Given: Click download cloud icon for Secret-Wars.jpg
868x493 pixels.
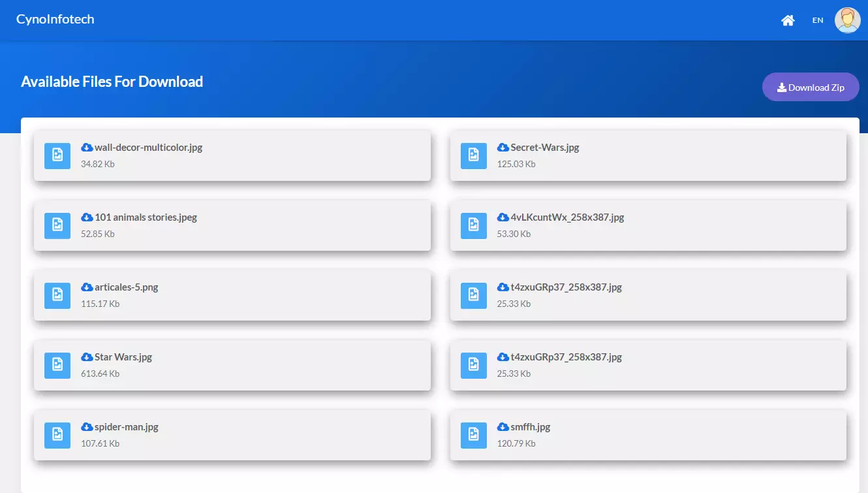Looking at the screenshot, I should [x=503, y=147].
